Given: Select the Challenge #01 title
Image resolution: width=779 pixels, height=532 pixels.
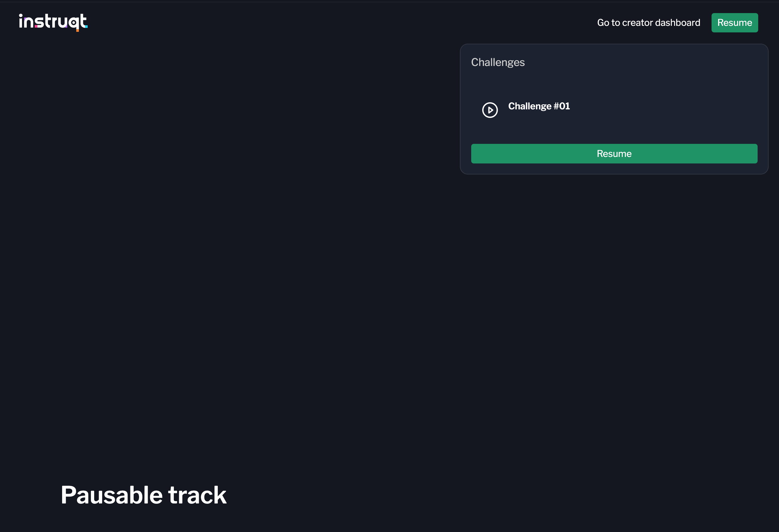Looking at the screenshot, I should coord(539,106).
